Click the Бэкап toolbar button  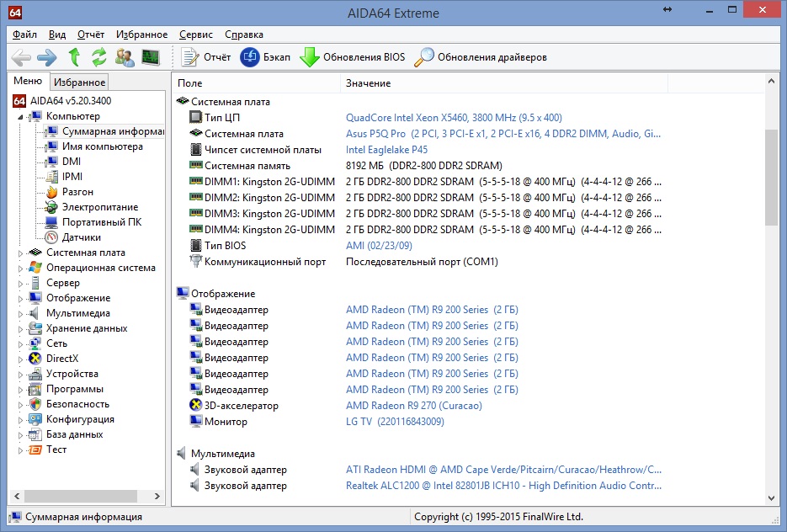point(265,57)
